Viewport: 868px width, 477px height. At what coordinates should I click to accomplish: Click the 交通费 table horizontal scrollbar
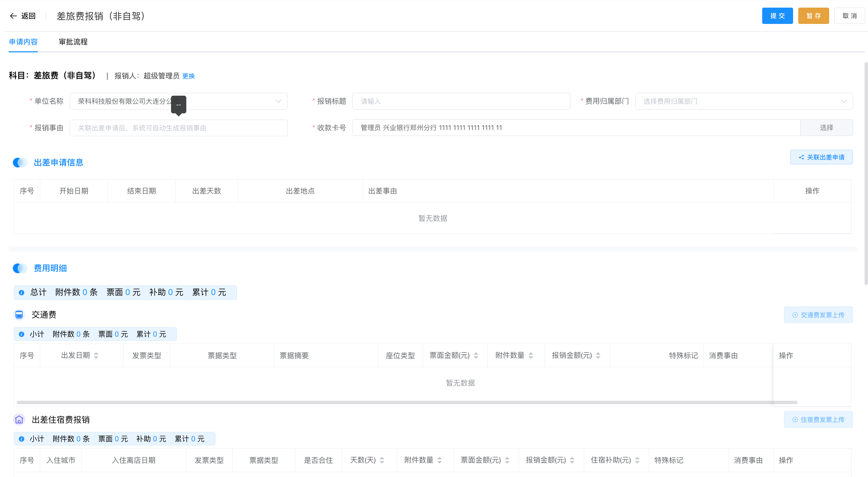(x=407, y=402)
